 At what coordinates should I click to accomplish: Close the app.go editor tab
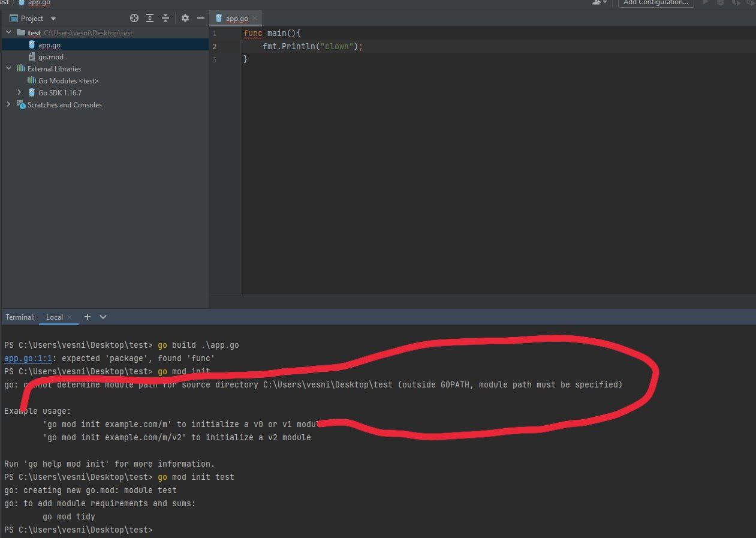coord(255,19)
